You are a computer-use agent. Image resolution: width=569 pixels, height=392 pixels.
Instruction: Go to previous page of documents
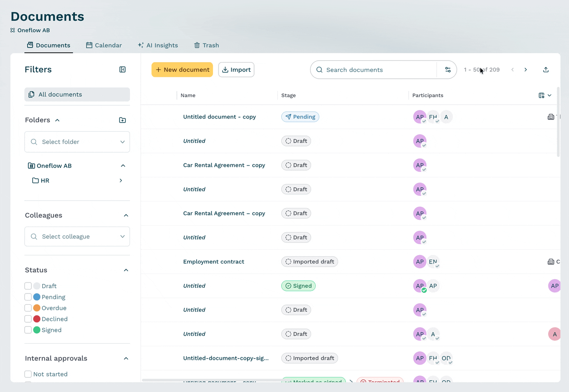coord(513,70)
